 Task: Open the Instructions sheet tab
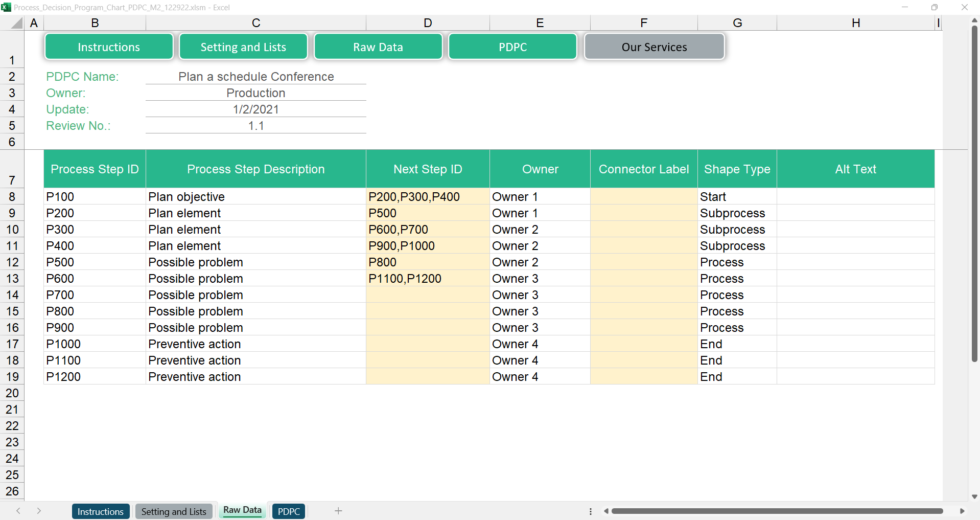tap(101, 511)
